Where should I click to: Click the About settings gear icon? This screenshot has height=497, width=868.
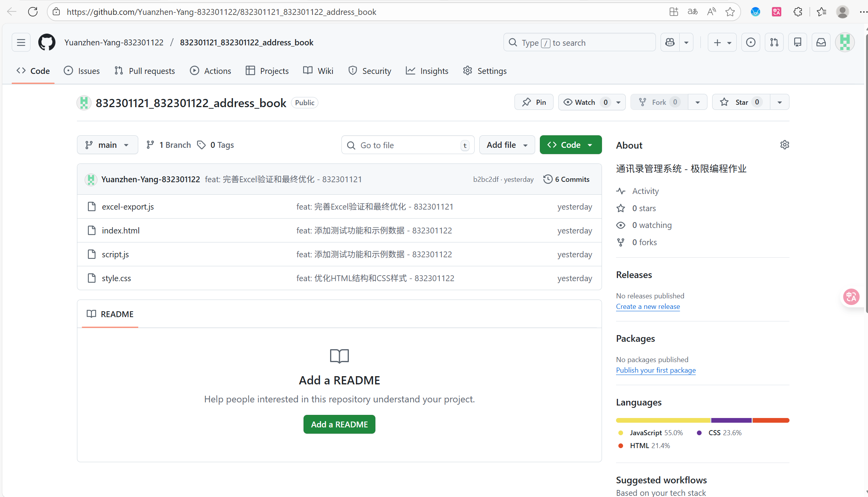pyautogui.click(x=784, y=145)
